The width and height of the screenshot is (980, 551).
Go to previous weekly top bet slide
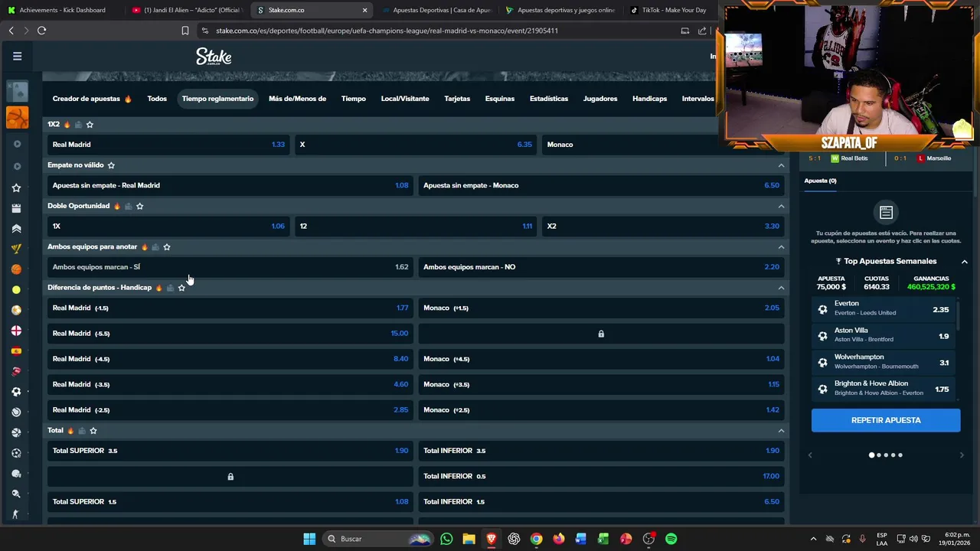[810, 455]
